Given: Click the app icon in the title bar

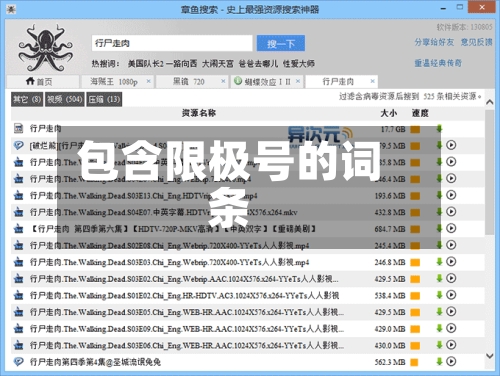Looking at the screenshot, I should click(11, 9).
